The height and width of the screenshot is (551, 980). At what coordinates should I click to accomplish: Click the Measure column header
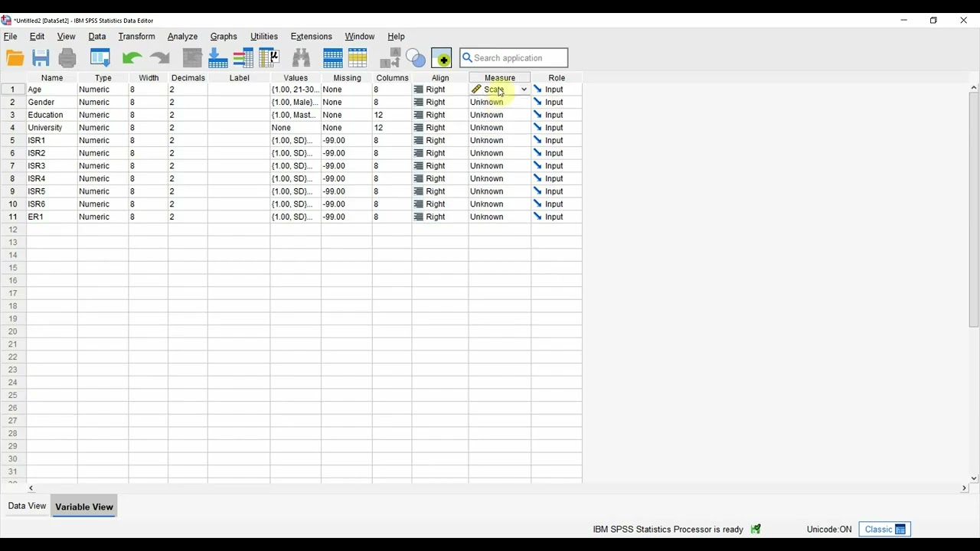click(500, 78)
